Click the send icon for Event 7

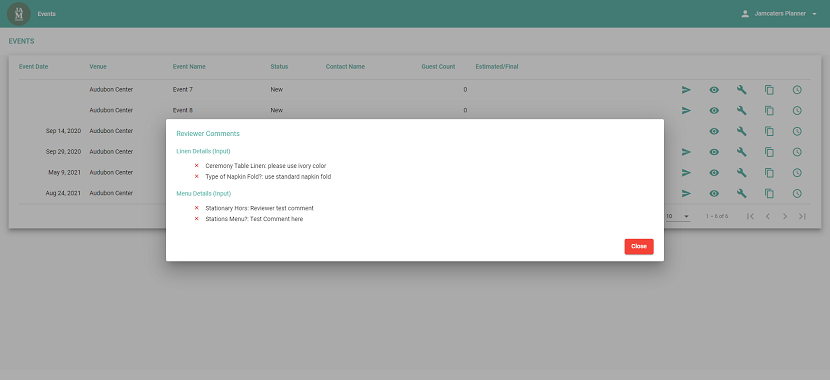point(687,90)
